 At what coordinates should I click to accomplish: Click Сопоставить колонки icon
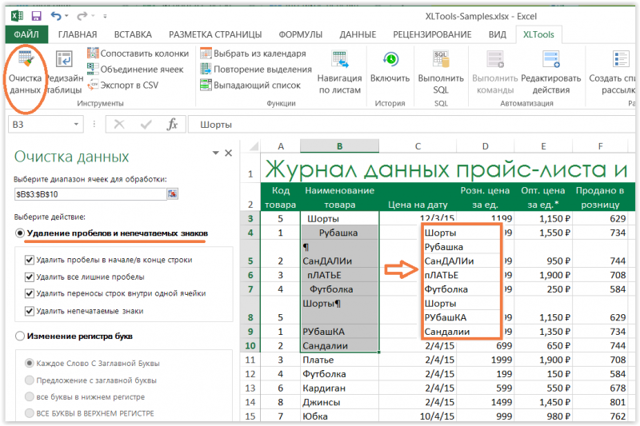93,53
